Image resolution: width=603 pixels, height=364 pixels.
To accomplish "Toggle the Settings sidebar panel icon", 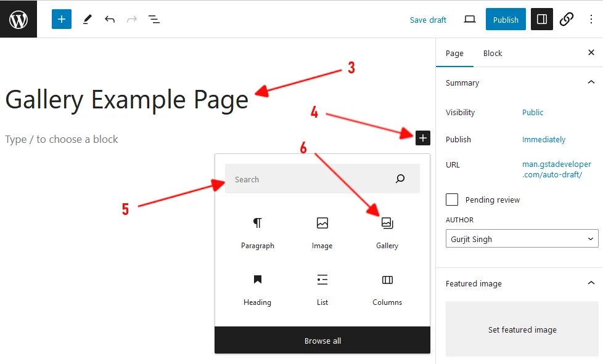I will coord(542,19).
